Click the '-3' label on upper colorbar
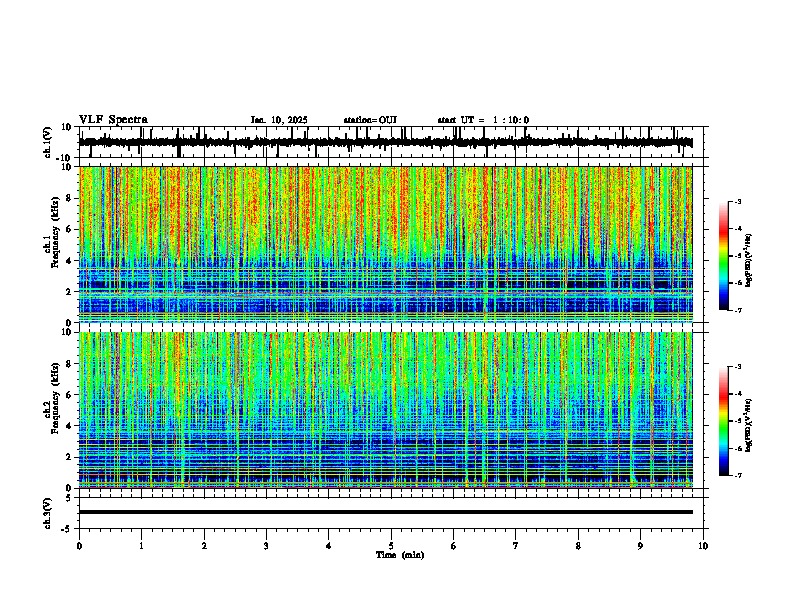 tap(738, 201)
